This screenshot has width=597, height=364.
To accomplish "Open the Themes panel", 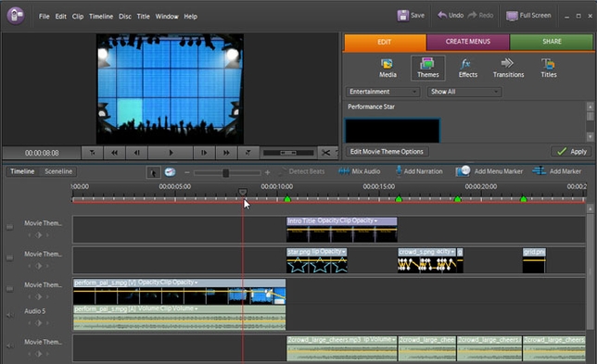I will click(428, 69).
